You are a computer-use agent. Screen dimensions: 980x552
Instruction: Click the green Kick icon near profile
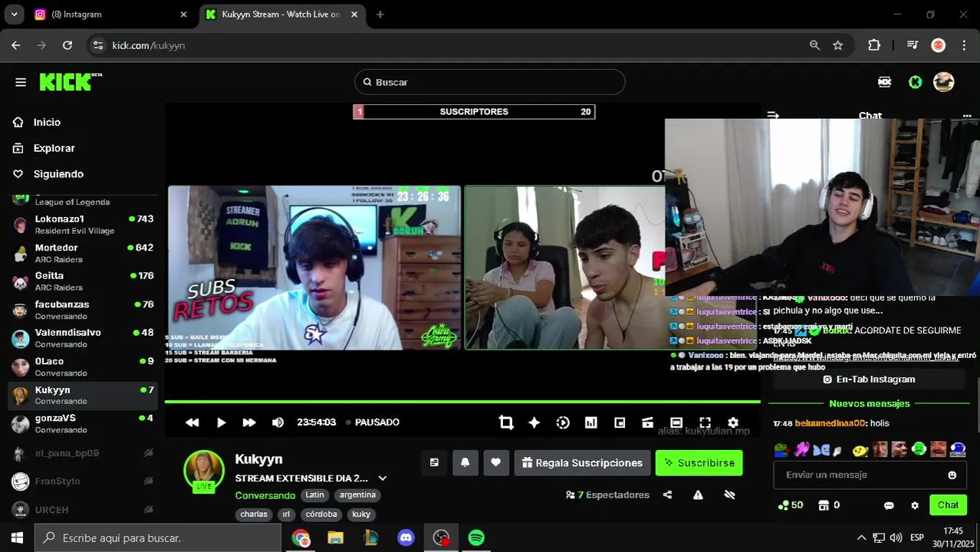(915, 82)
